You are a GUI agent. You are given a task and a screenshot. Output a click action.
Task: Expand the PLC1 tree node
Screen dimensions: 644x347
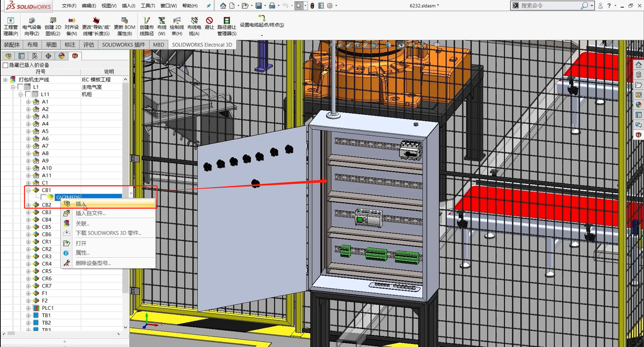coord(28,308)
